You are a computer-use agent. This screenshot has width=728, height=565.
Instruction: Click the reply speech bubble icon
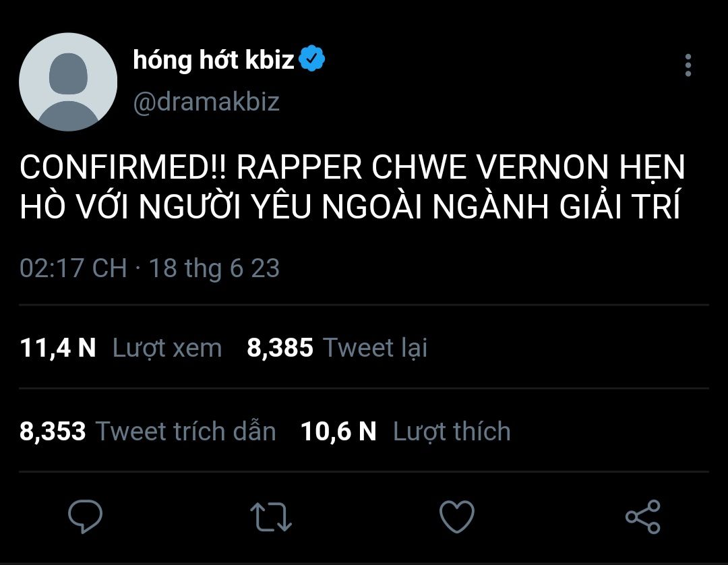pyautogui.click(x=86, y=516)
